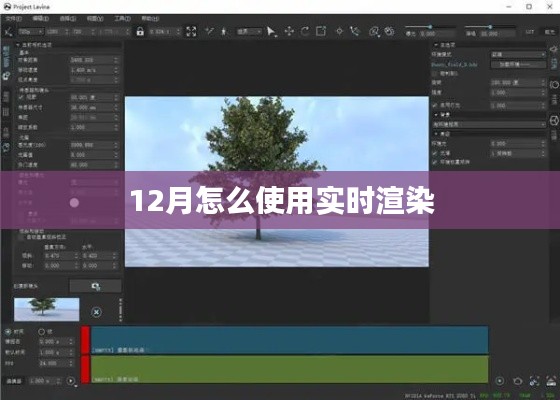The width and height of the screenshot is (560, 400).
Task: Collapse the current camera options section
Action: click(18, 45)
